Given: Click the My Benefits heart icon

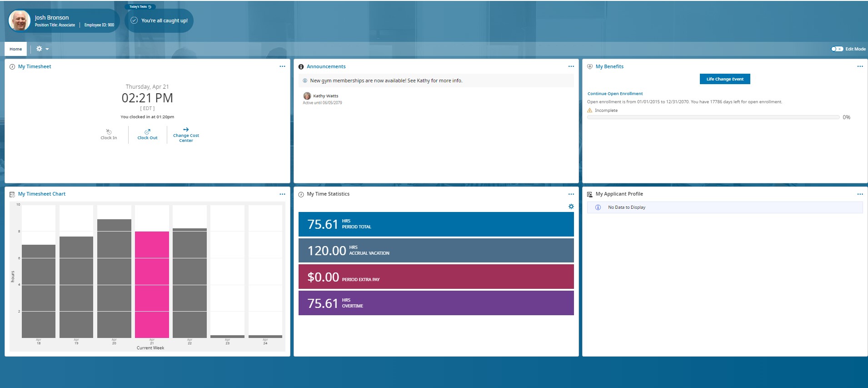Looking at the screenshot, I should [x=589, y=67].
